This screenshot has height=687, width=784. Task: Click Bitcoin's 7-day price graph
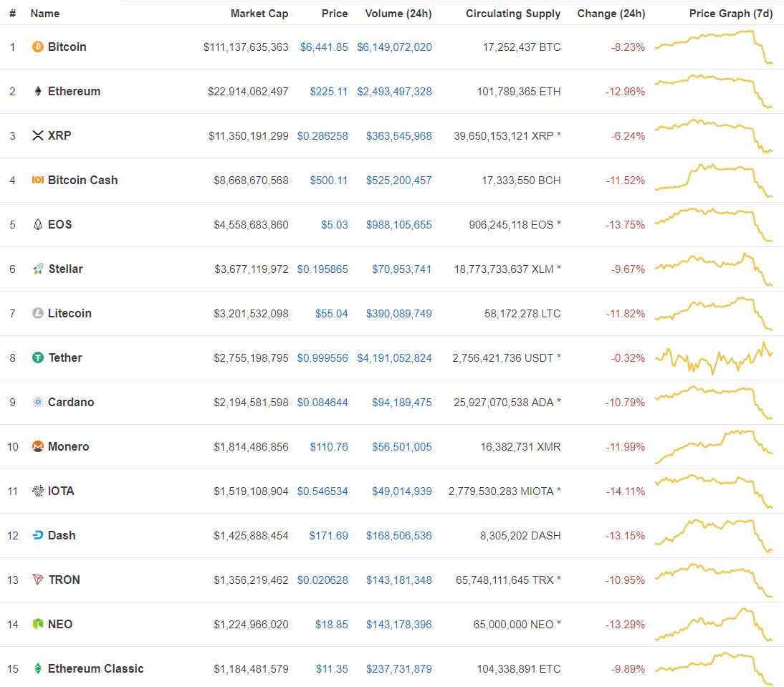pyautogui.click(x=714, y=47)
